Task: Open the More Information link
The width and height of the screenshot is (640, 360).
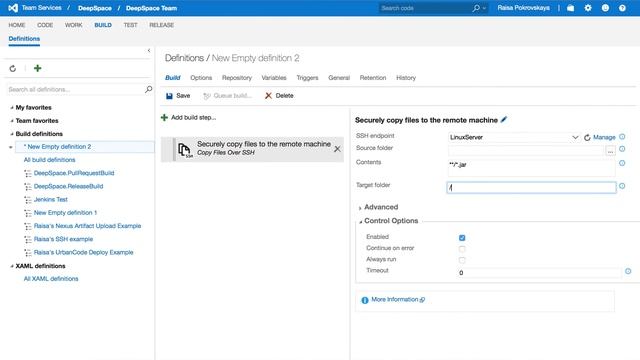Action: tap(395, 300)
